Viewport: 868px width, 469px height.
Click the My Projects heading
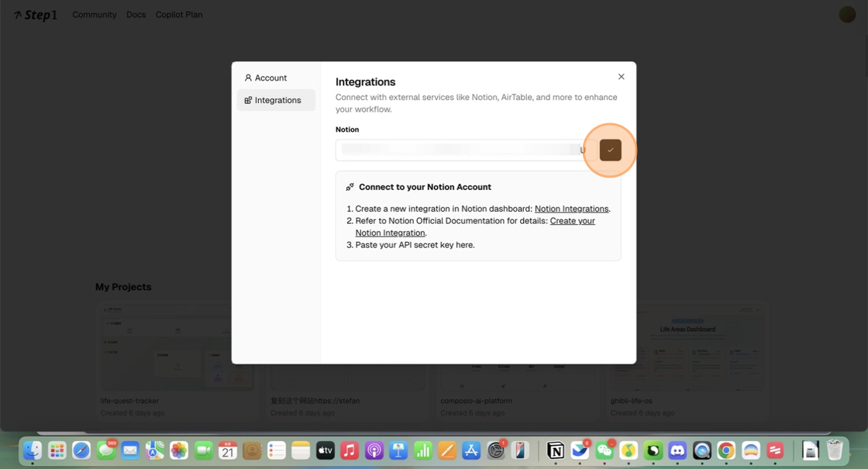point(123,287)
